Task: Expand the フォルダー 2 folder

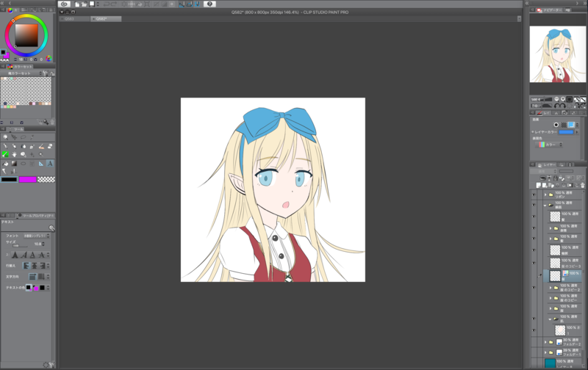Action: click(545, 342)
